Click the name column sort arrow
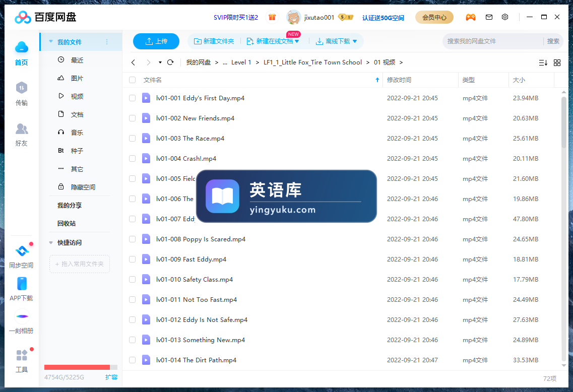573x392 pixels. click(x=377, y=80)
